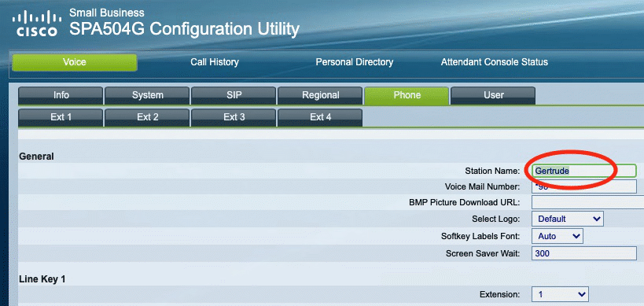Click the General section heading
This screenshot has height=306, width=644.
point(36,157)
